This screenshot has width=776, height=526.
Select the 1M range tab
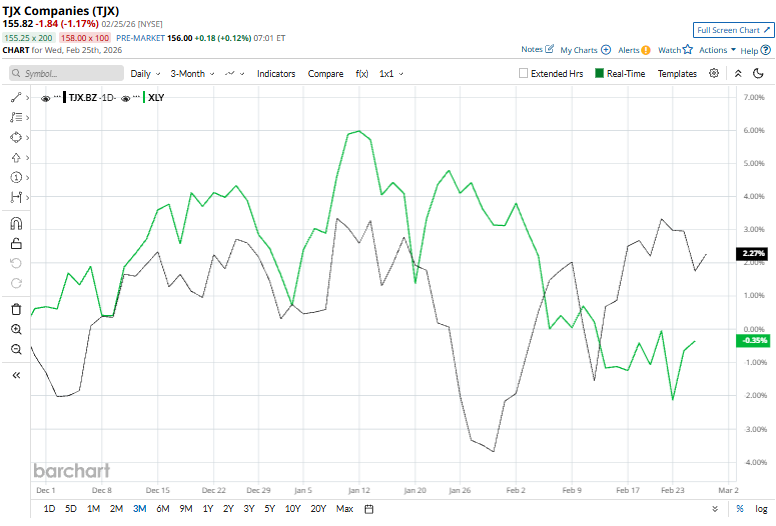94,509
